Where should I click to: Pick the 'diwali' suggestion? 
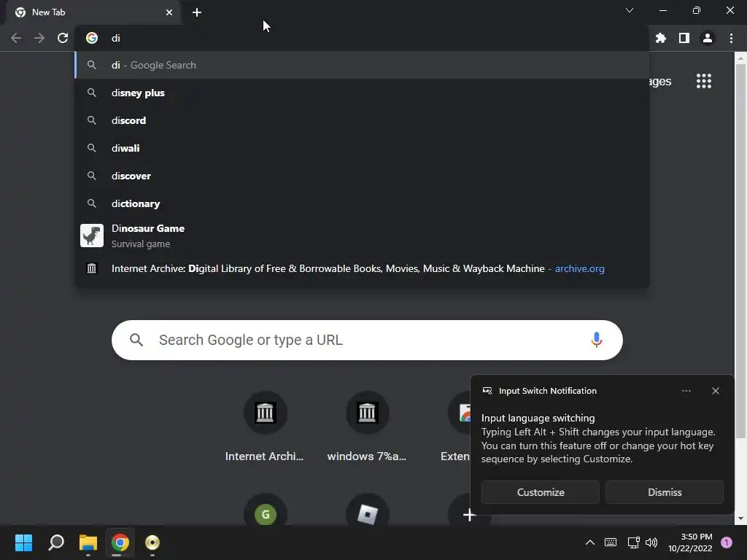(362, 148)
